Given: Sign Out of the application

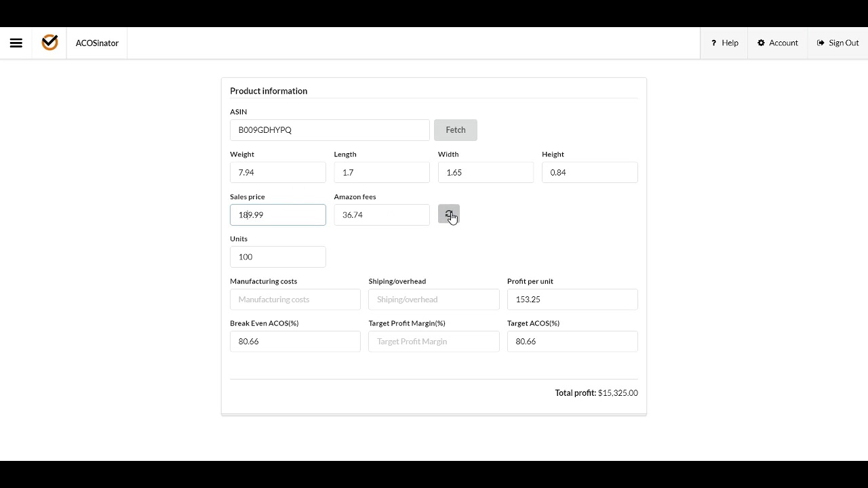Looking at the screenshot, I should pyautogui.click(x=838, y=43).
